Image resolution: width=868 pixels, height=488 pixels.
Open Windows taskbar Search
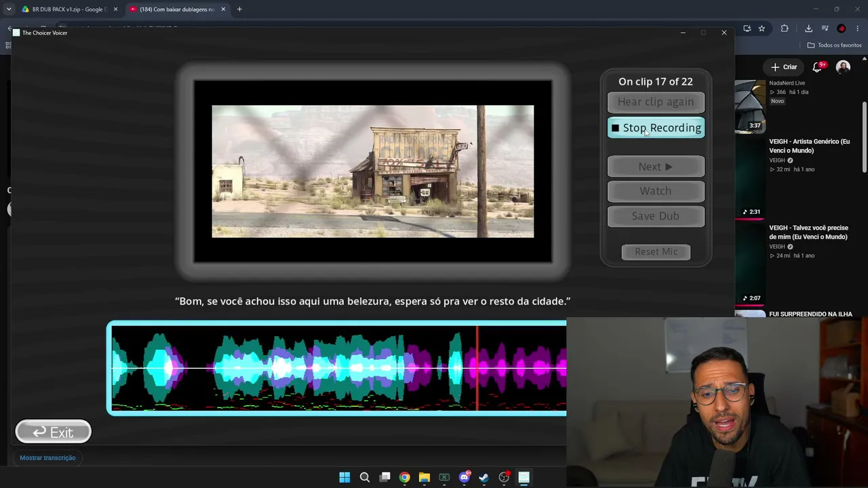[365, 477]
